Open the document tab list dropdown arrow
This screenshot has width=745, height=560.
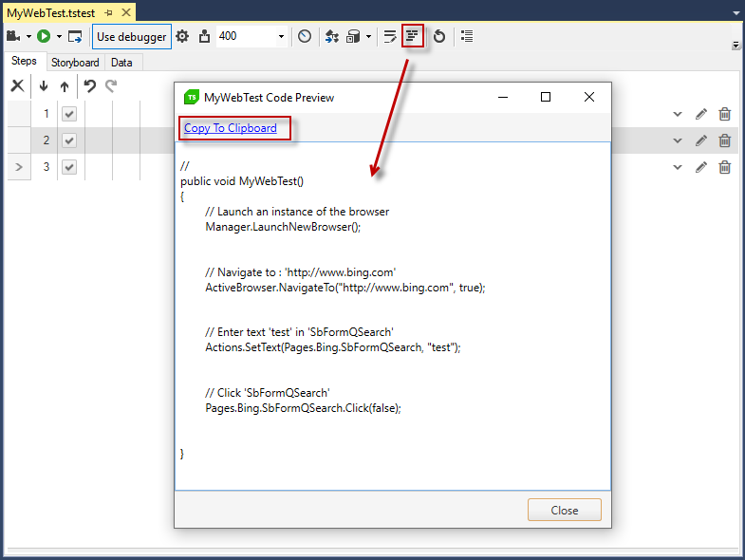click(736, 13)
